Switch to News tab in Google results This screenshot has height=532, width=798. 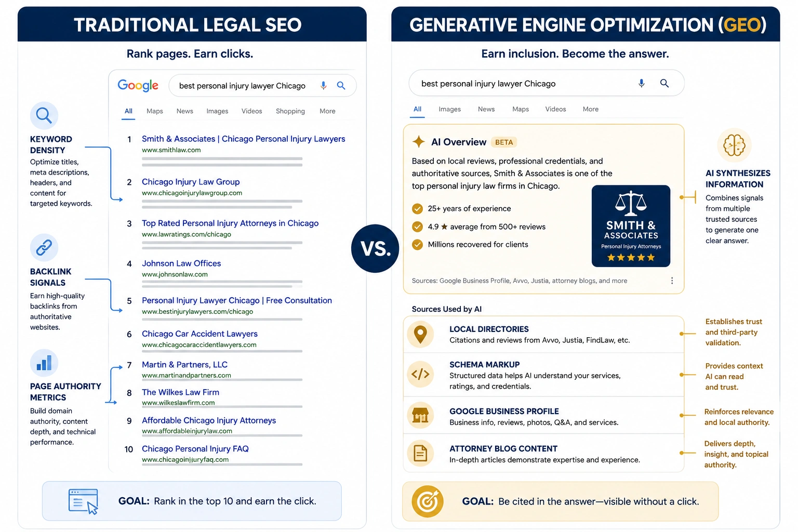184,111
